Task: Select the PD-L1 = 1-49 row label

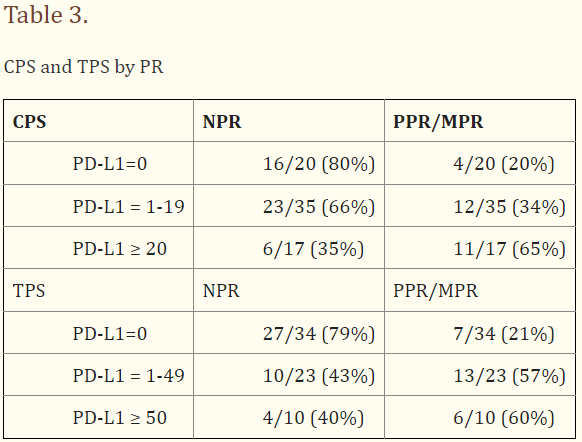Action: [x=128, y=376]
